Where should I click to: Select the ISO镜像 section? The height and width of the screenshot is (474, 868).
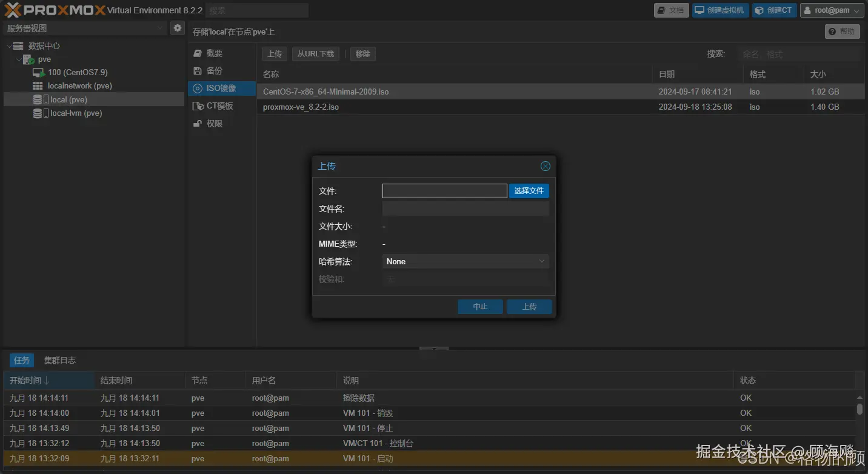pos(221,88)
